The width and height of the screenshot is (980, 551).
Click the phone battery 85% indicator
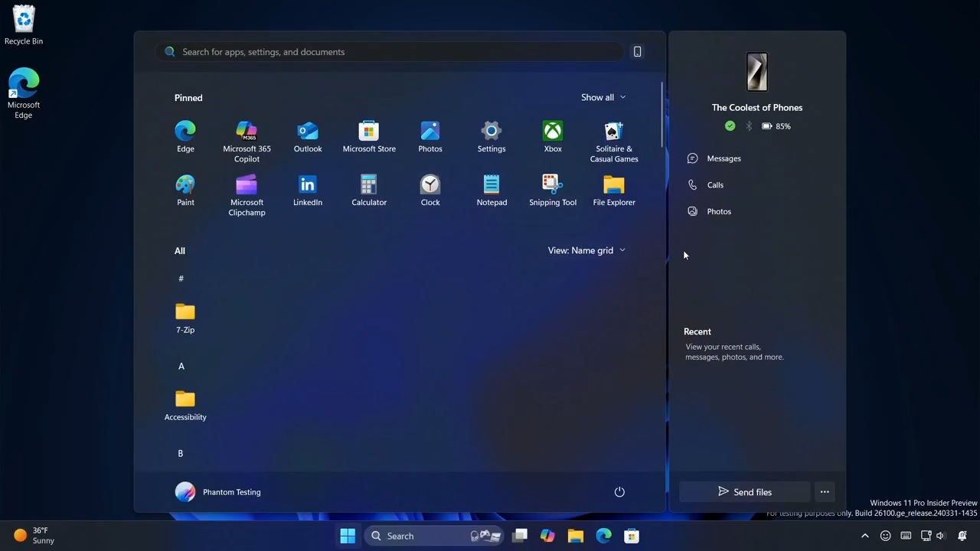(776, 126)
